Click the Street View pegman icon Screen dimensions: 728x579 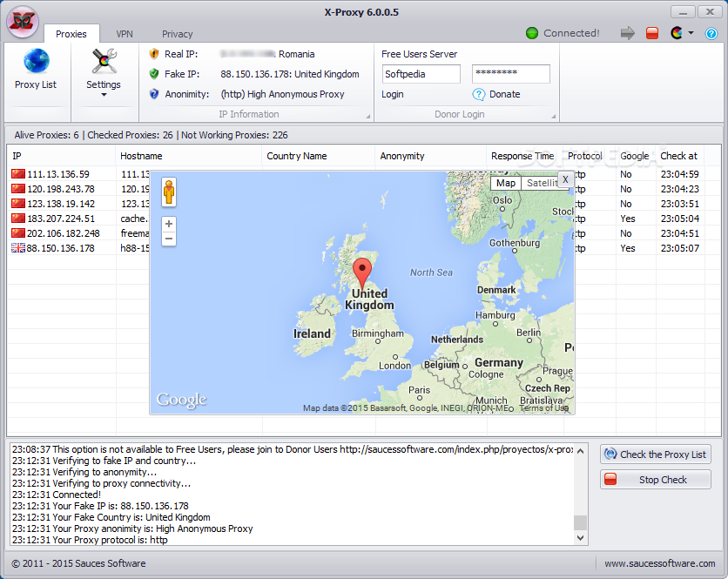coord(169,192)
